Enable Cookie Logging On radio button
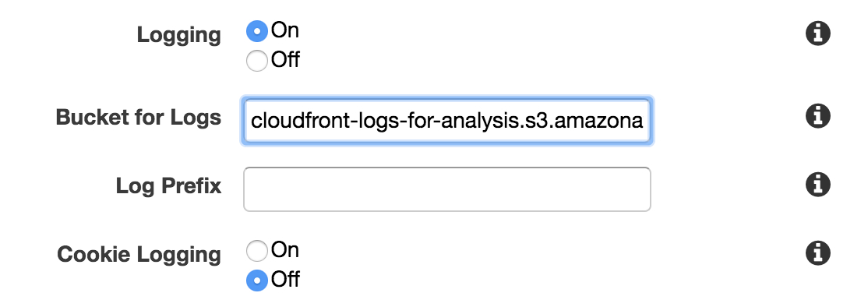 [257, 251]
